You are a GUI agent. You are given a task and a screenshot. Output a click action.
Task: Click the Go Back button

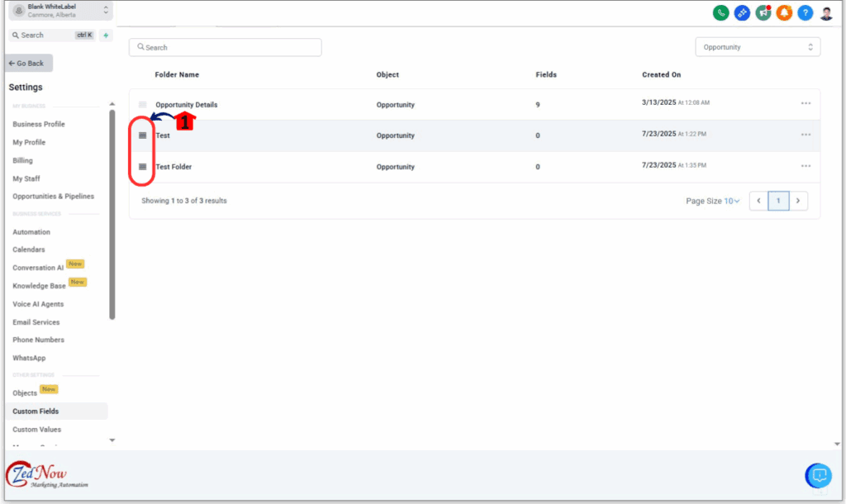[x=29, y=63]
